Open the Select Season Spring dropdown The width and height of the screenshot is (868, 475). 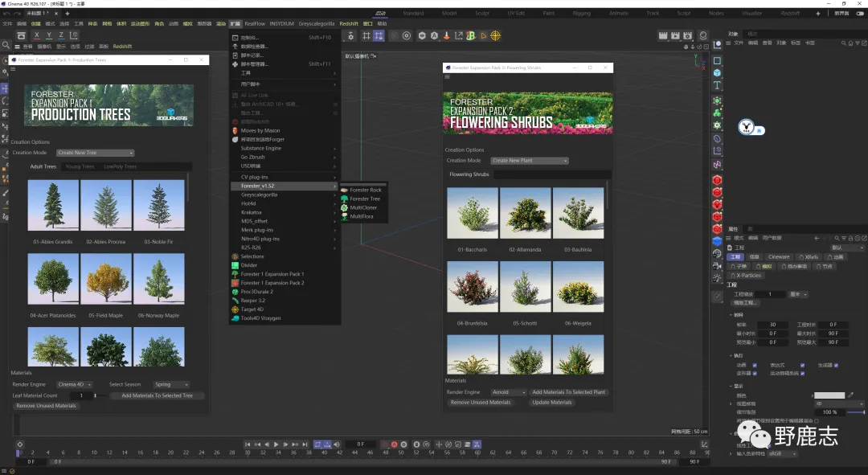point(170,385)
